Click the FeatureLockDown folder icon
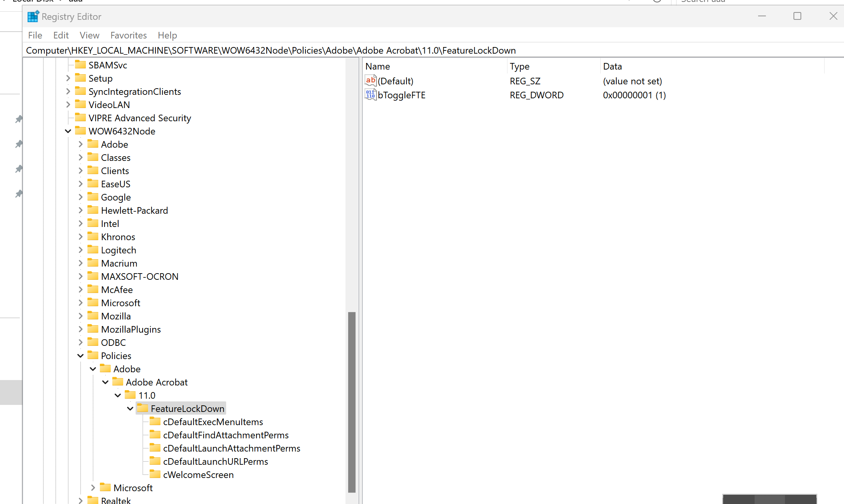Viewport: 844px width, 504px height. (x=142, y=408)
